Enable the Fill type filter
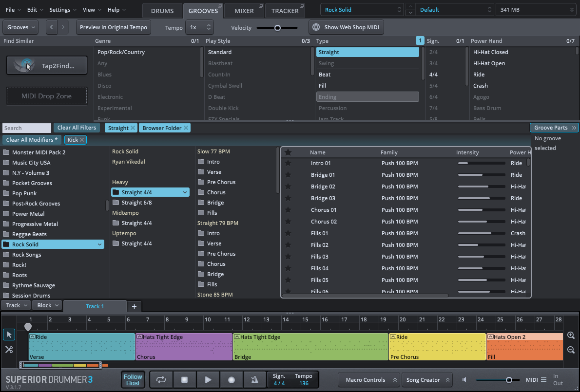This screenshot has width=580, height=392. [367, 86]
